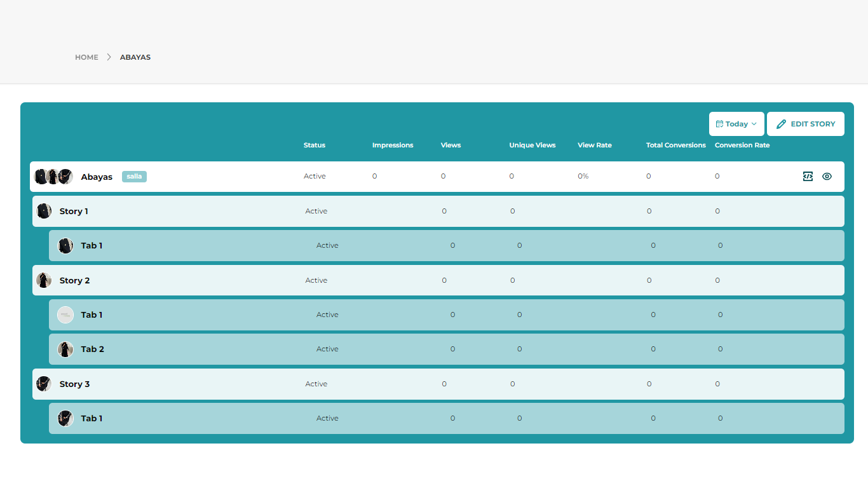Select the Story 3 row label
The image size is (868, 488).
coord(74,384)
